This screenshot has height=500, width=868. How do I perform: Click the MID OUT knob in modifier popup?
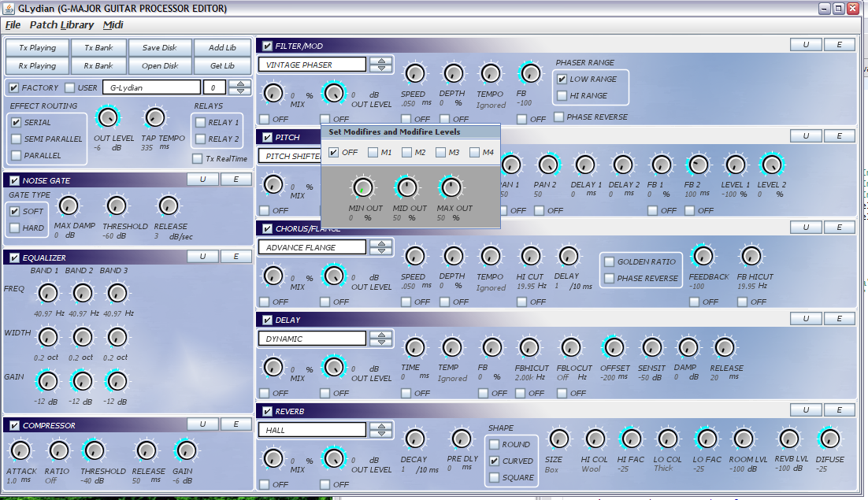click(407, 188)
